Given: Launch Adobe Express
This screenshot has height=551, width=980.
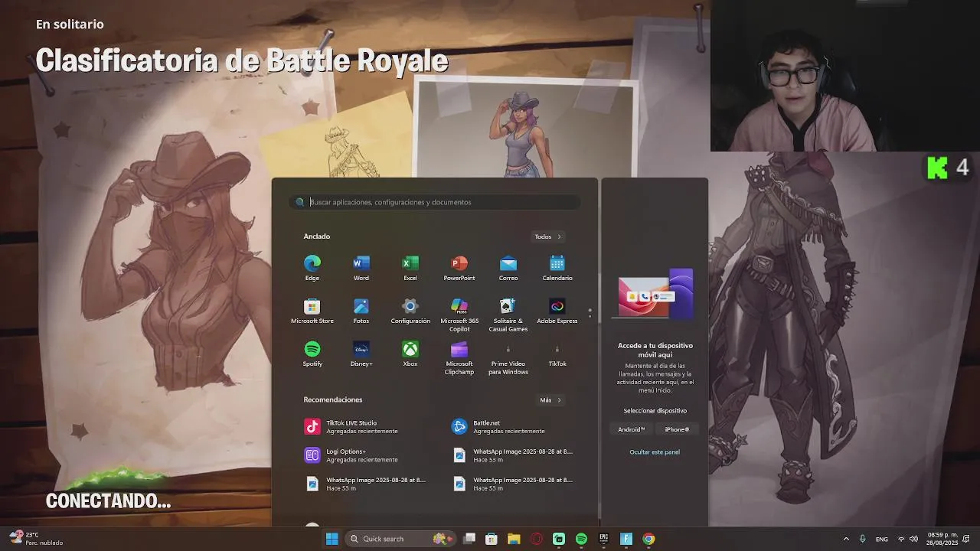Looking at the screenshot, I should 557,311.
